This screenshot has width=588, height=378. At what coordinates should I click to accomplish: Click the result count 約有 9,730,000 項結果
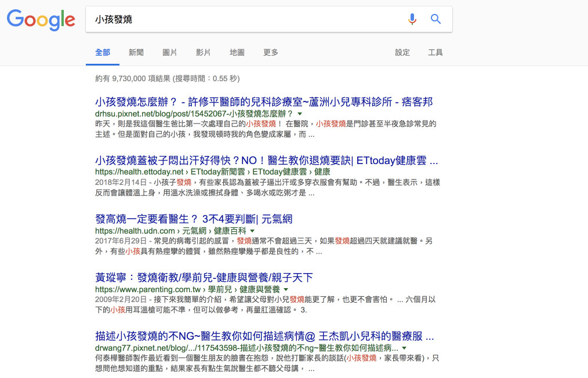pos(133,78)
